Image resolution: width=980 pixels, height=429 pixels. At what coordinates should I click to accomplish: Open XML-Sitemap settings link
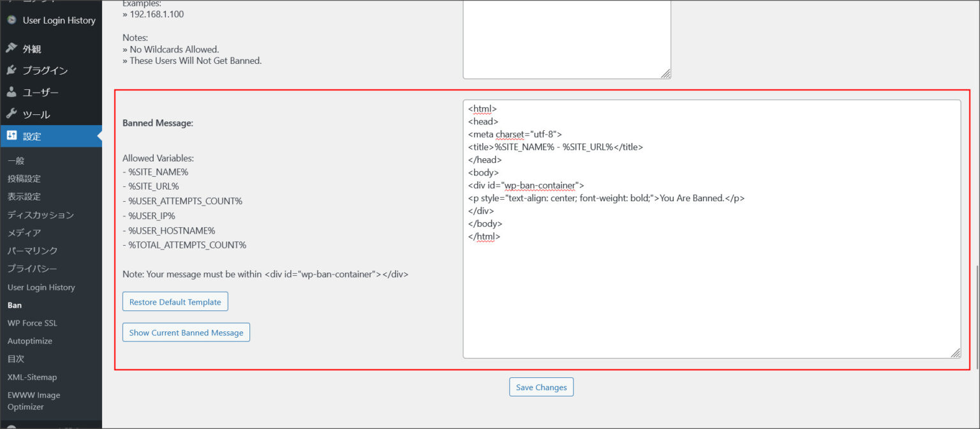[32, 377]
